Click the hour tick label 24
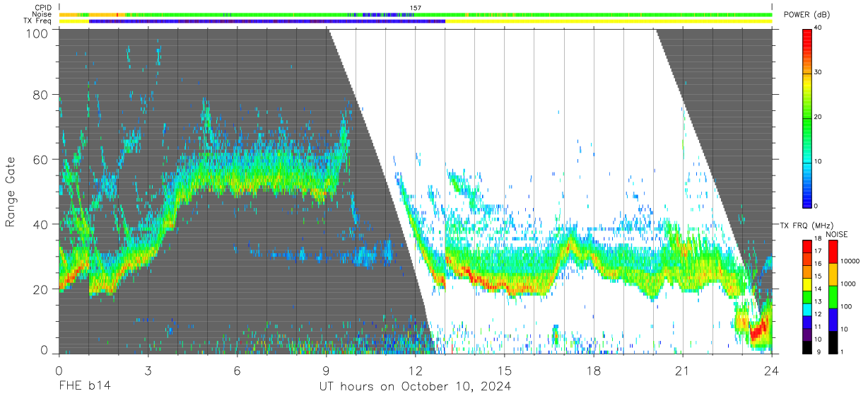Image resolution: width=868 pixels, height=401 pixels. tap(771, 371)
